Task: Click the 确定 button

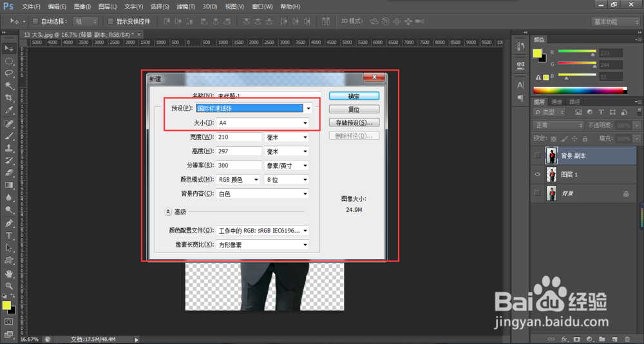Action: (x=354, y=96)
